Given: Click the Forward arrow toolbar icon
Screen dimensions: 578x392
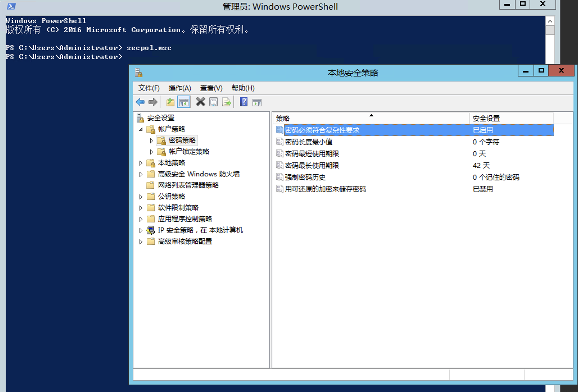Looking at the screenshot, I should pos(153,102).
